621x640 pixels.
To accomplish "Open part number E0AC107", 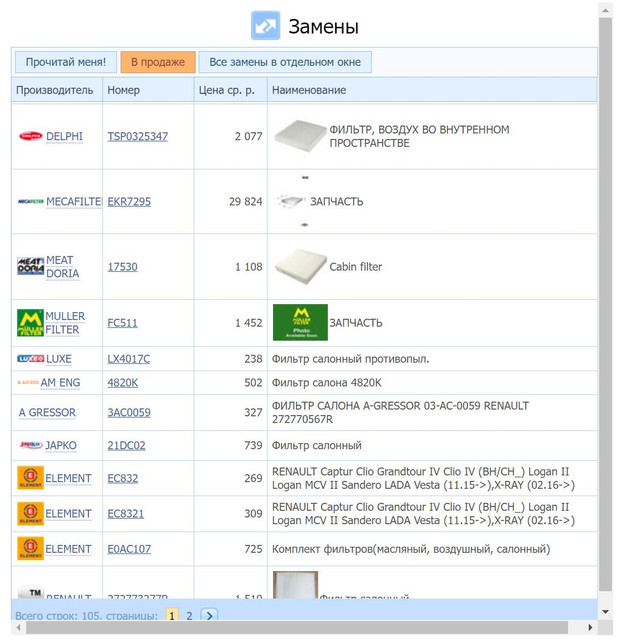I will click(x=129, y=549).
